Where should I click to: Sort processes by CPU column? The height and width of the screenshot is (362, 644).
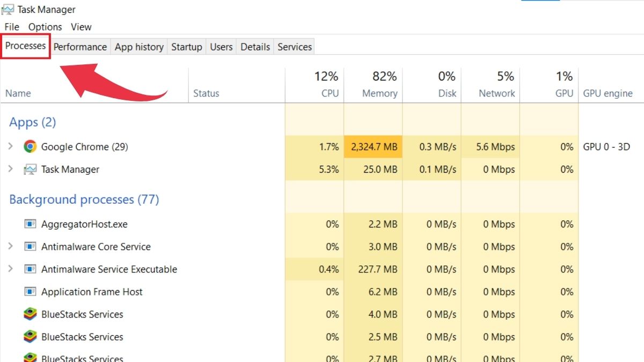pos(314,85)
